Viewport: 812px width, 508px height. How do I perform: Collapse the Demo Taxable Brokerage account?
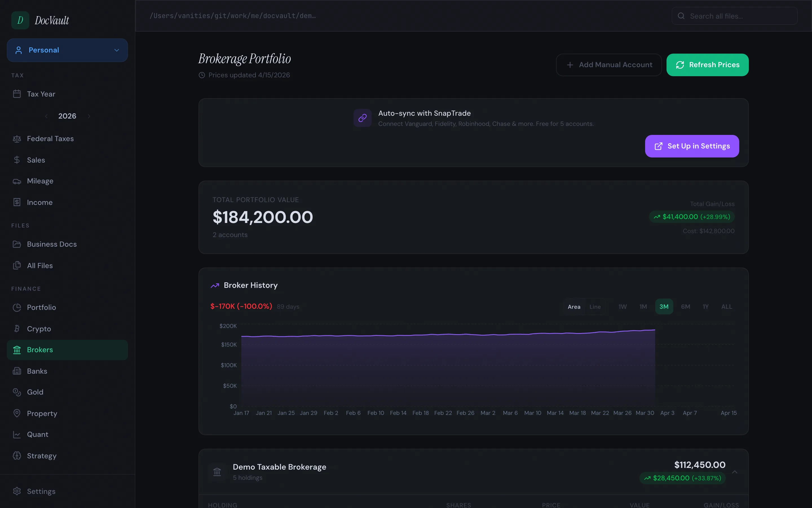click(734, 472)
